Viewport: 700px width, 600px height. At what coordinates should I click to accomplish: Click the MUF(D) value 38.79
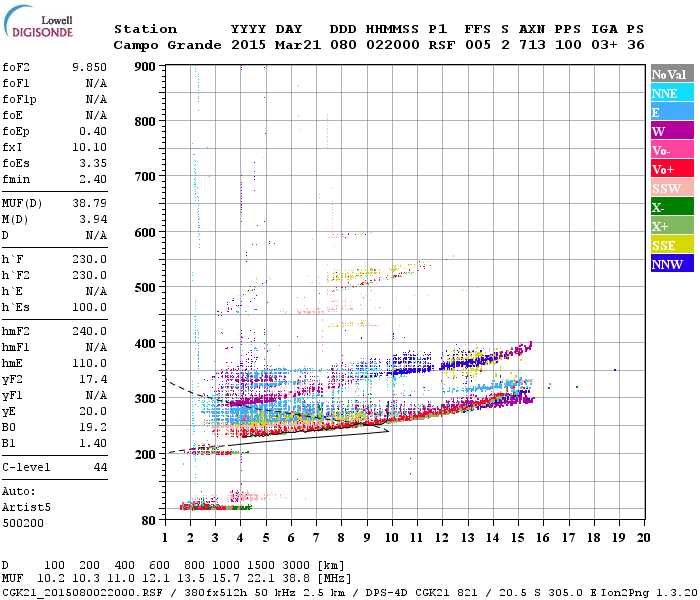(x=89, y=203)
